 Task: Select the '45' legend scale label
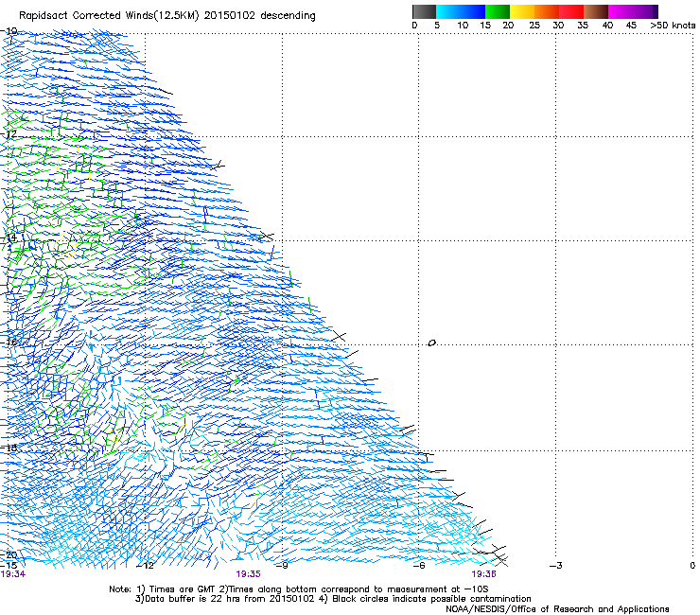coord(631,26)
